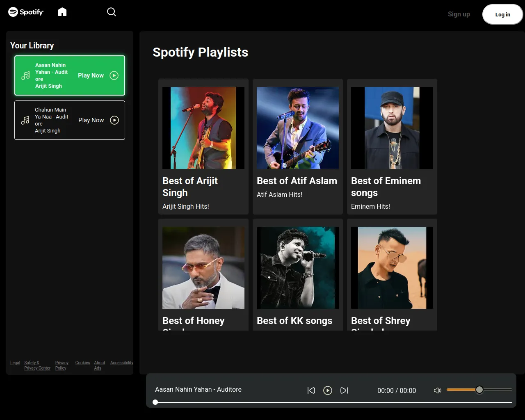Click the Arijit Singh Hits! description
Viewport: 525px width, 420px height.
tap(186, 206)
